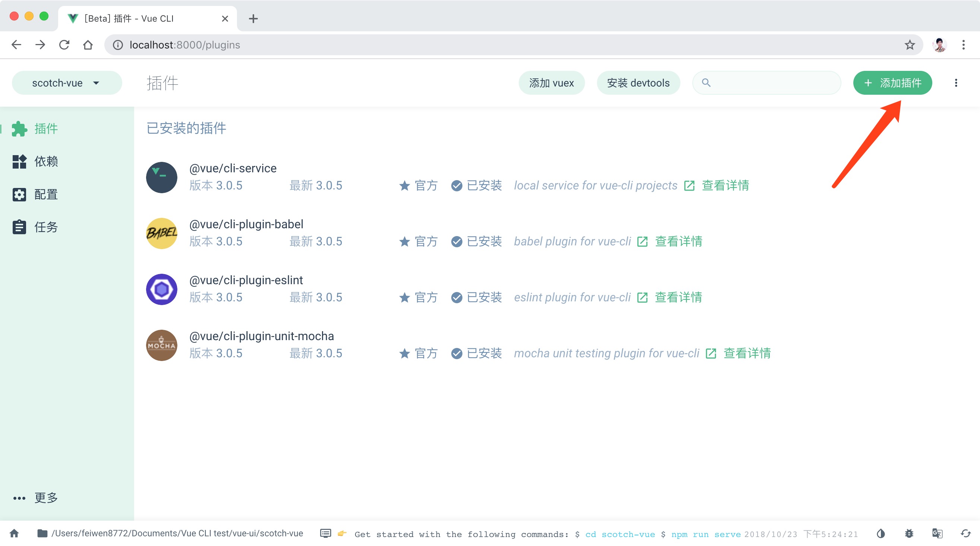
Task: Reload the page with the browser refresh icon
Action: tap(64, 45)
